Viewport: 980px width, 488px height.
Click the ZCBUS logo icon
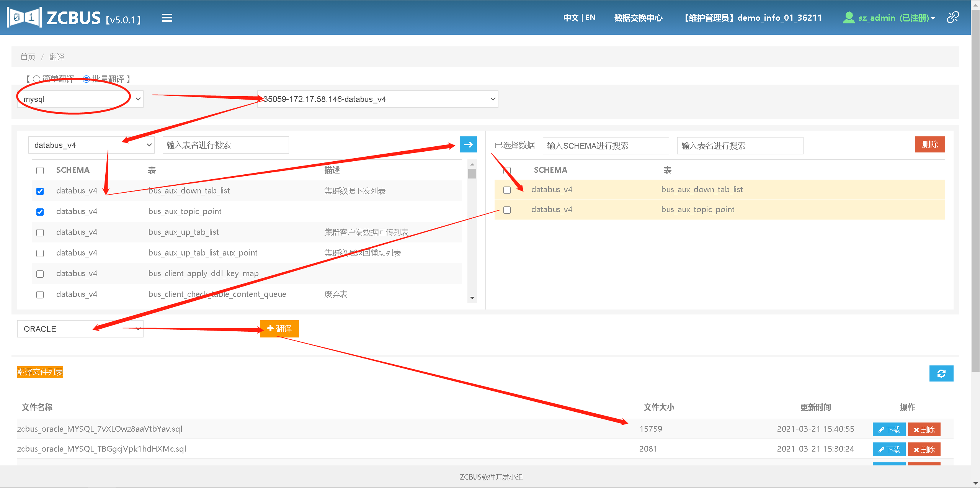[24, 17]
